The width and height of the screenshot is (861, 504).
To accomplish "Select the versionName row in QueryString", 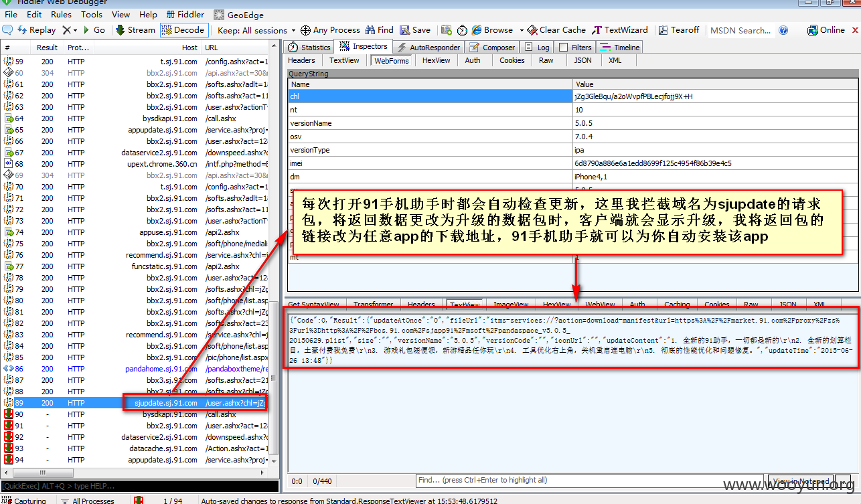I will pyautogui.click(x=574, y=123).
